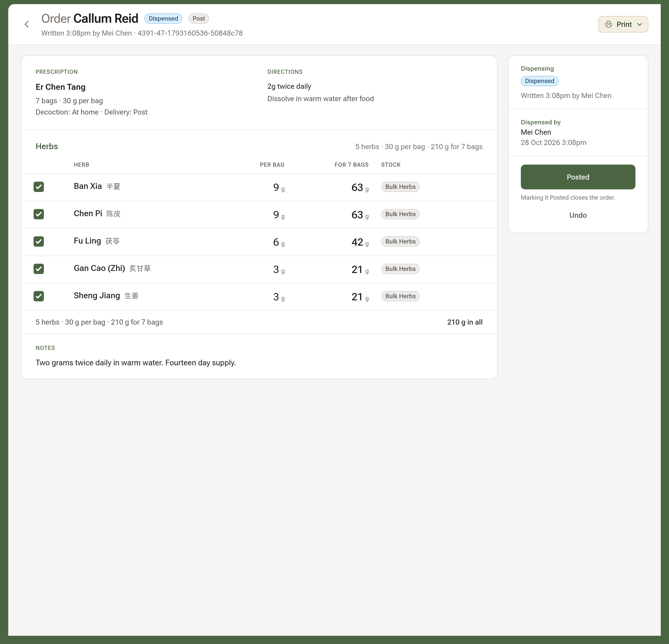Toggle the Fu Ling herb checkbox
669x644 pixels.
38,241
